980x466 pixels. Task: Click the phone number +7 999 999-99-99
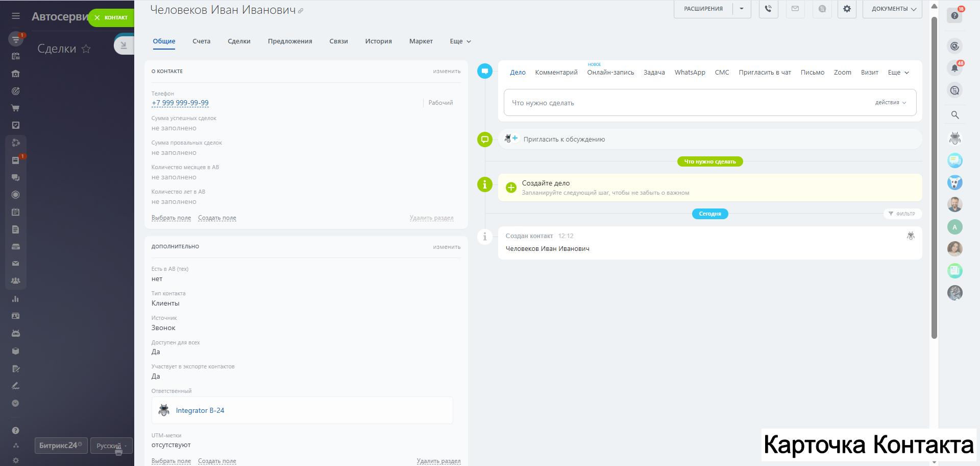tap(180, 103)
